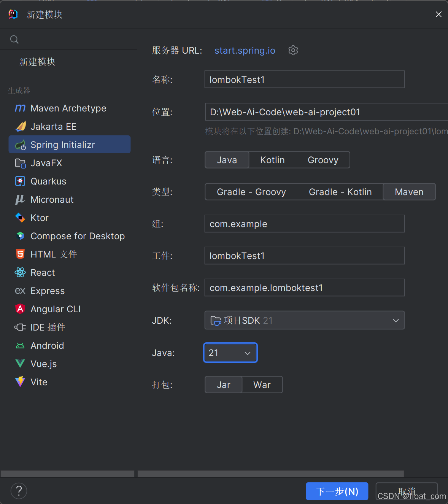Select Gradle - Groovy build type

[251, 192]
